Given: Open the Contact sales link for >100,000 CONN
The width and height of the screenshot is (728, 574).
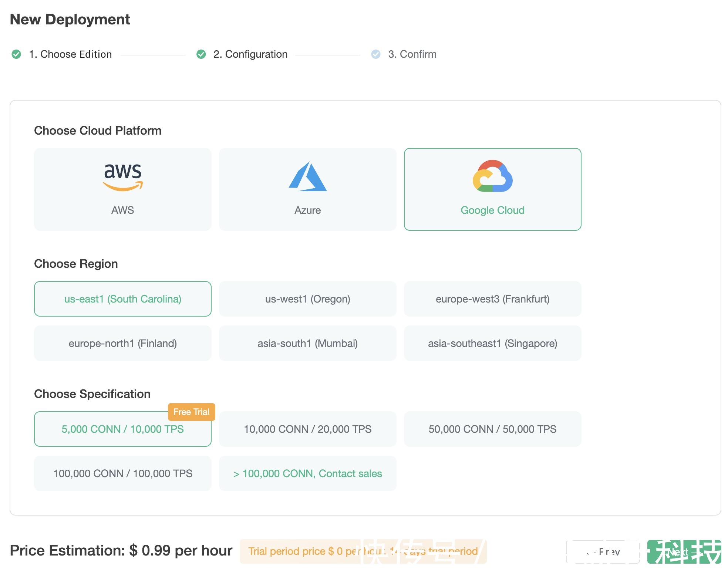Looking at the screenshot, I should (x=307, y=473).
